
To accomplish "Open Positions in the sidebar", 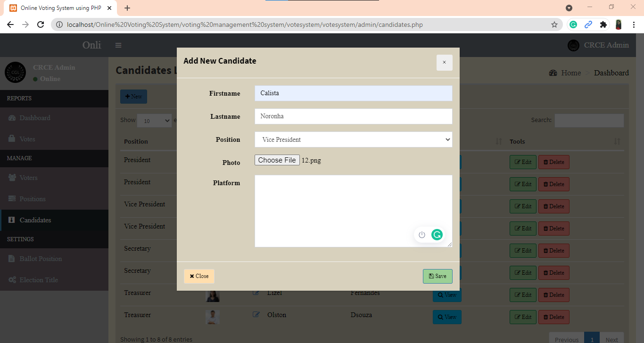I will point(54,199).
